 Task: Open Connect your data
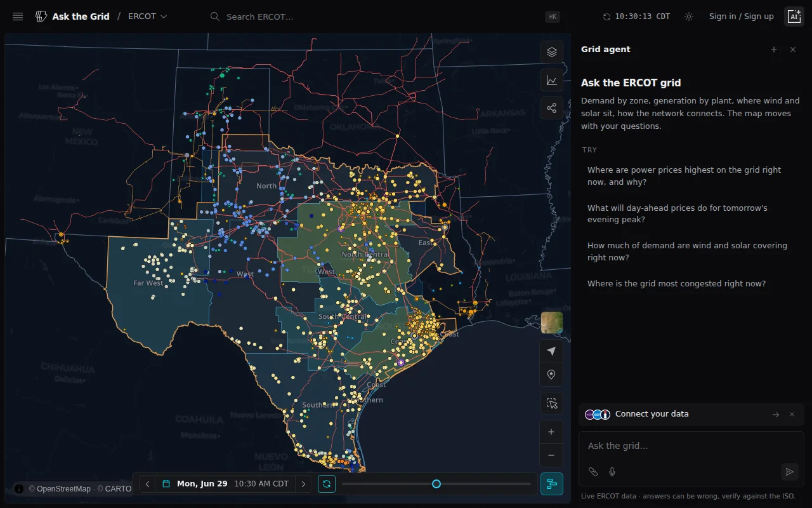tap(691, 414)
